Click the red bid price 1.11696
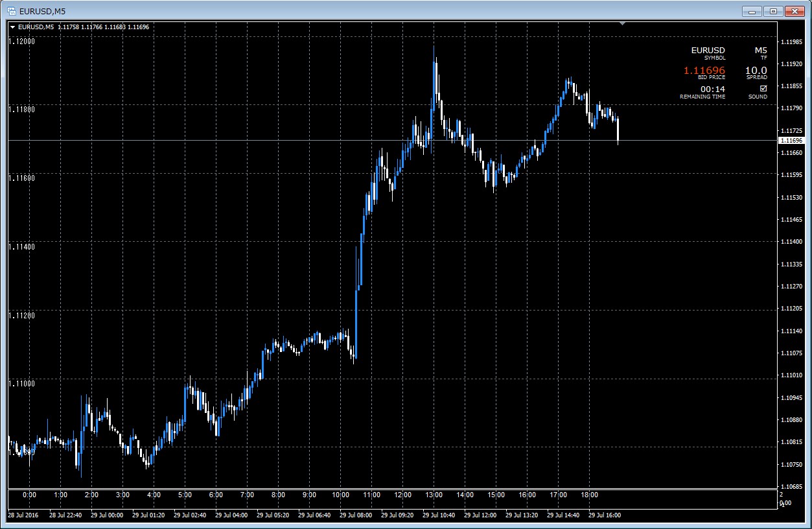The image size is (812, 529). click(704, 71)
